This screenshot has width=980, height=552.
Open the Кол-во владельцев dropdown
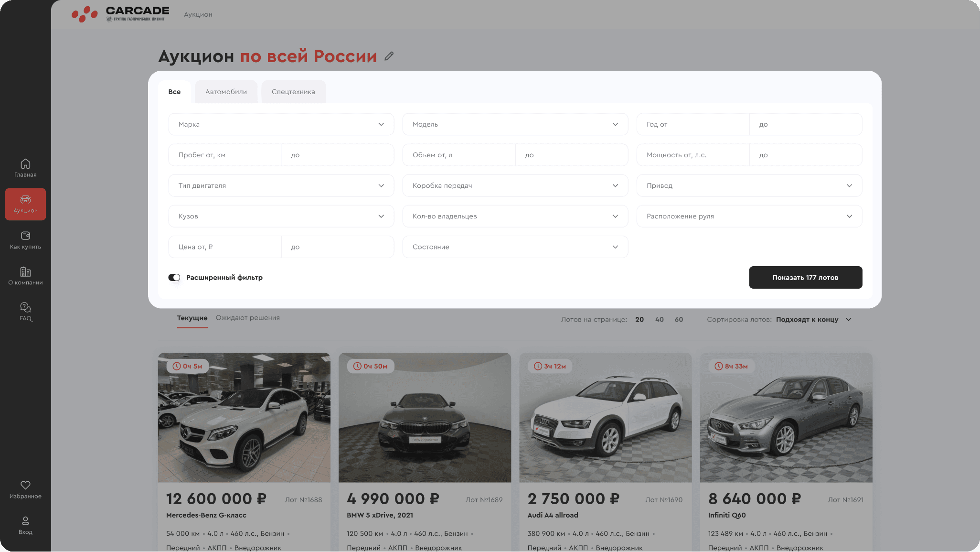click(515, 216)
